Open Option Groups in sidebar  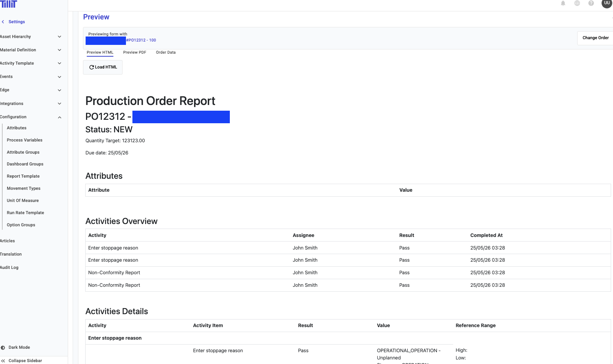coord(21,225)
